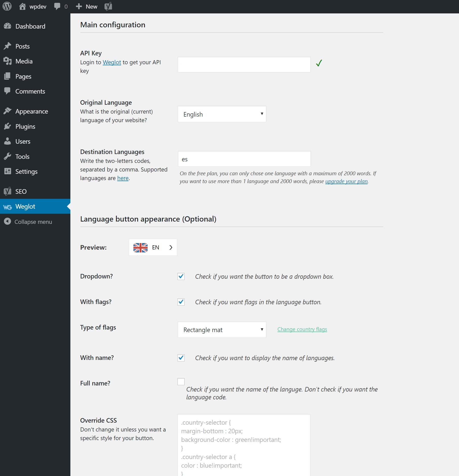Click the Change country flags link
The width and height of the screenshot is (459, 476).
pos(302,329)
